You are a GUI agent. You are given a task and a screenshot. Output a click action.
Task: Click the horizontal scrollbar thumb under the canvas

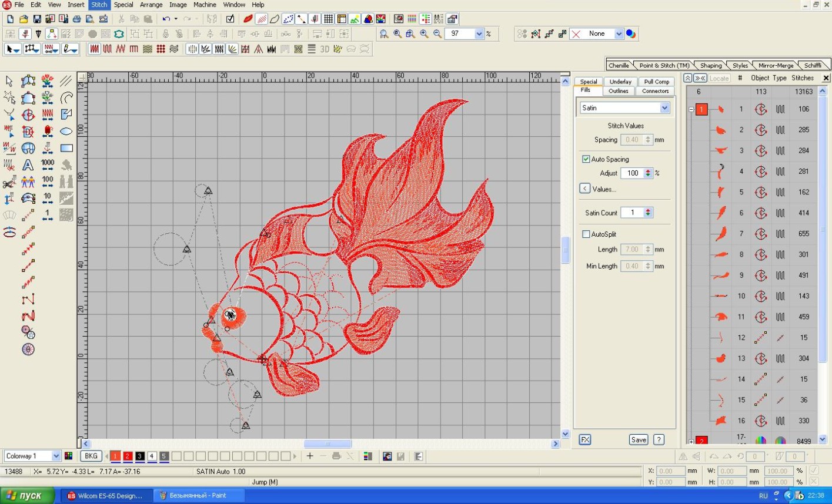coord(328,444)
